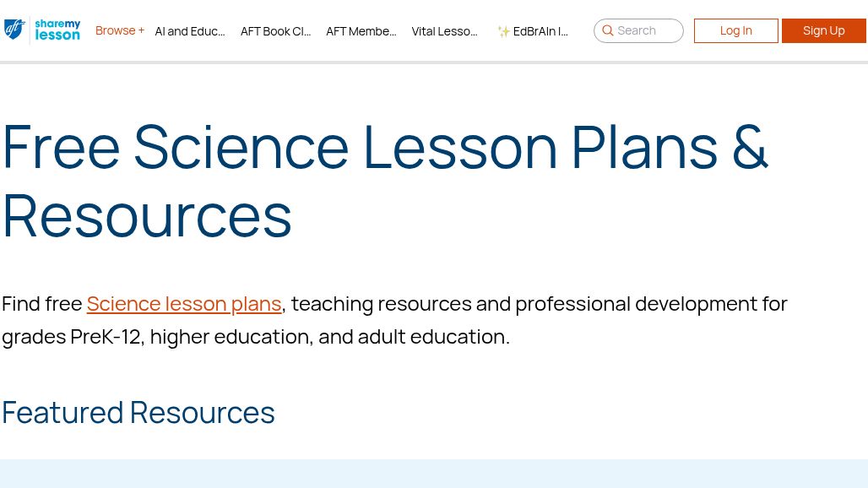Screen dimensions: 868x488
Task: Open the AI and Education menu item
Action: (189, 31)
